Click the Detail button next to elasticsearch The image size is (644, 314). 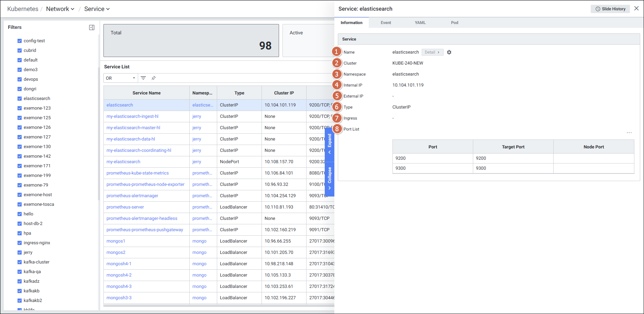(432, 52)
